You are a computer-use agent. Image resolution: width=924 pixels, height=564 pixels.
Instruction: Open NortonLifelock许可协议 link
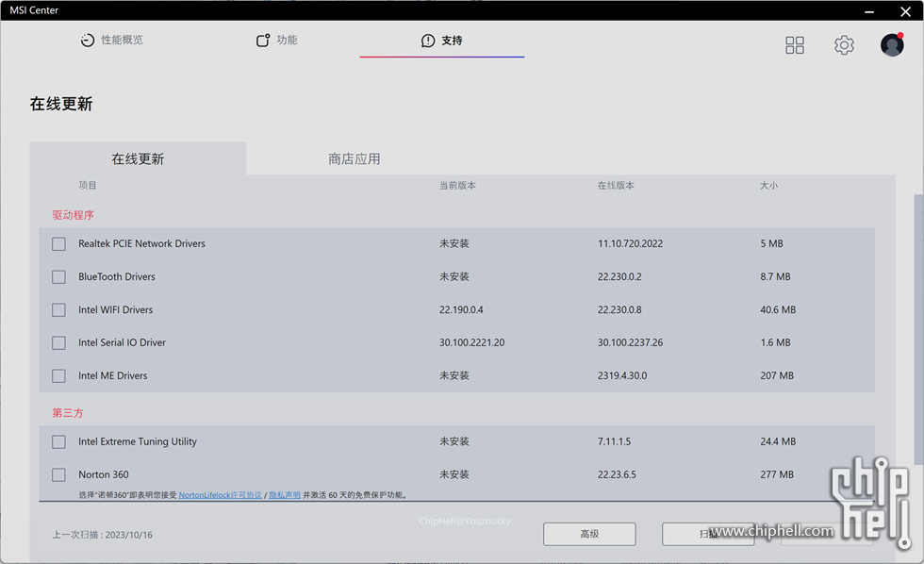[x=221, y=495]
